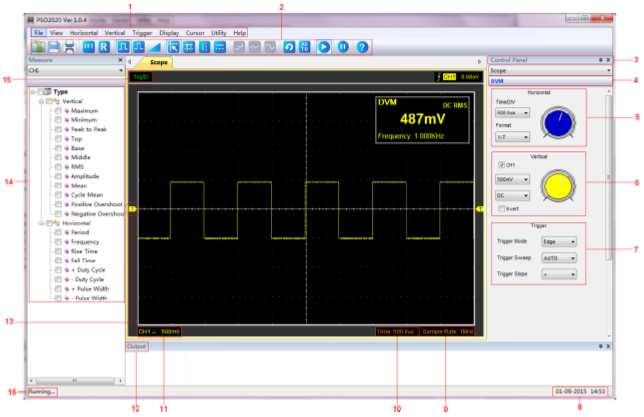The image size is (644, 417).
Task: Check the Maximum measurement box
Action: click(x=58, y=111)
